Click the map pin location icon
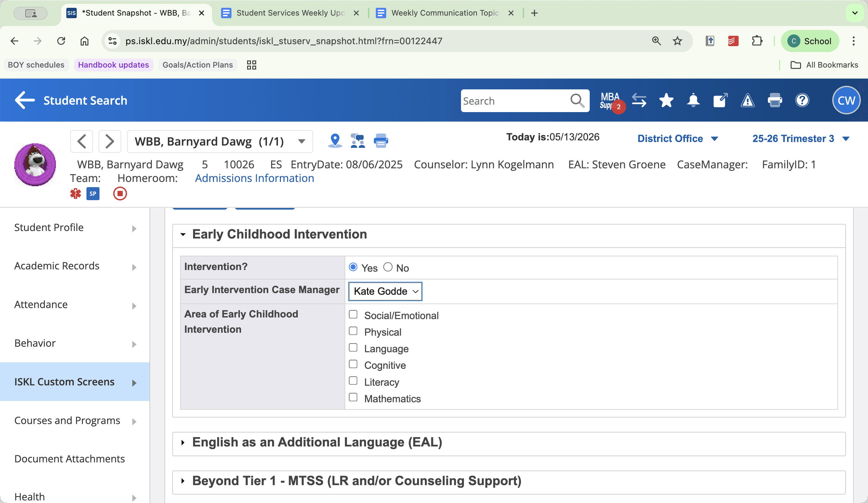The image size is (868, 503). click(335, 141)
